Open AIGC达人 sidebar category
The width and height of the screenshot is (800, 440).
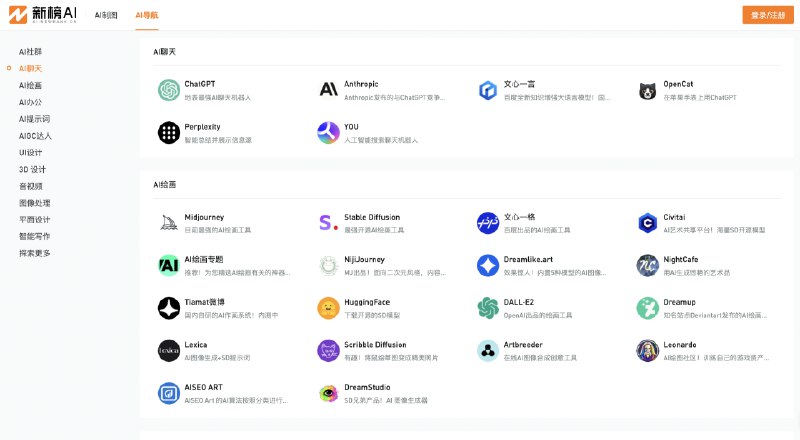point(35,136)
